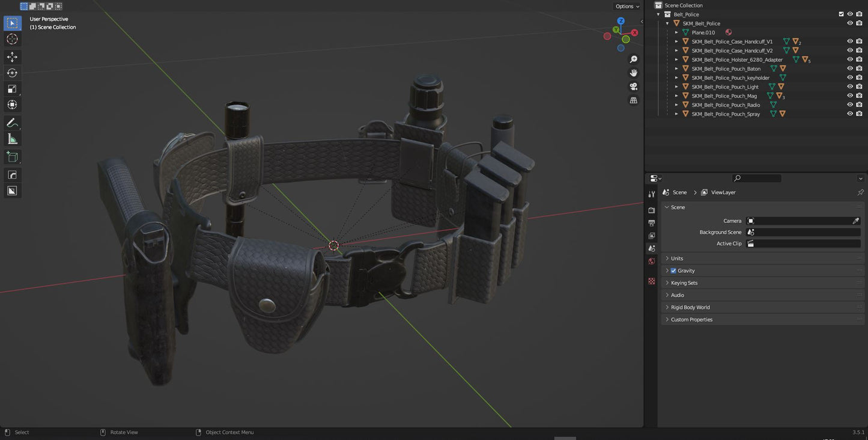Activate the Cursor tool in the toolbar

(x=12, y=38)
